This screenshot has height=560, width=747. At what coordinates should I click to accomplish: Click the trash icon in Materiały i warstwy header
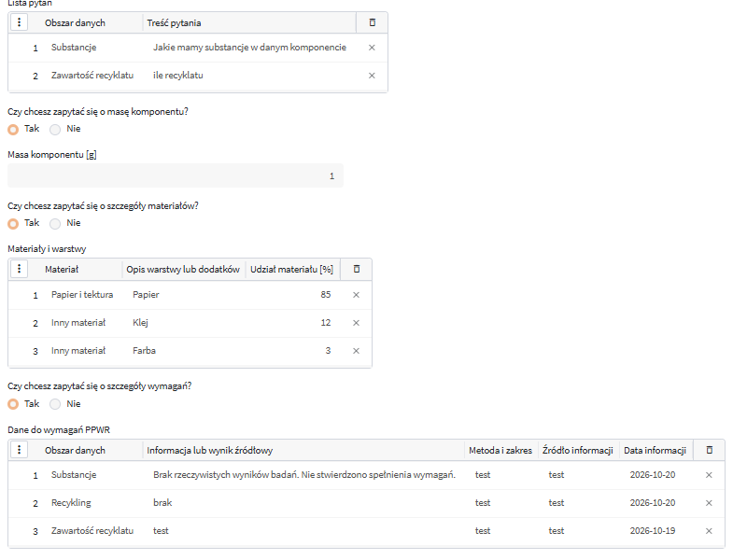(357, 269)
